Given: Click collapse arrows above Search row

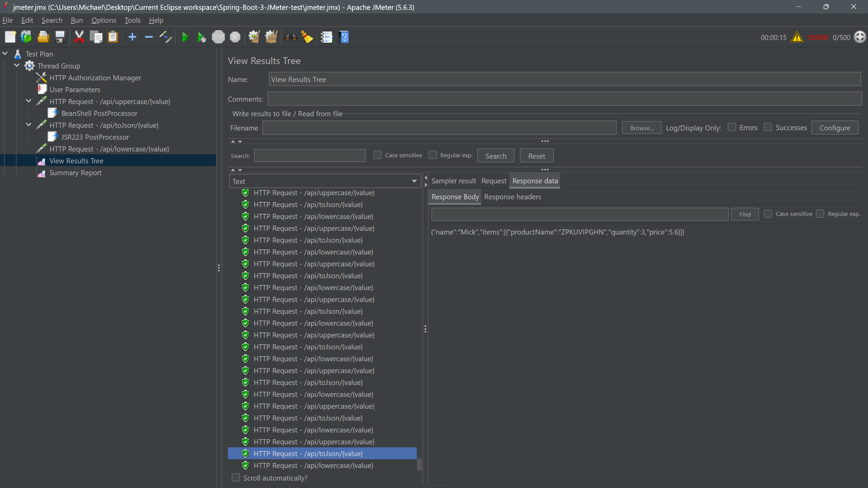Looking at the screenshot, I should pyautogui.click(x=236, y=141).
